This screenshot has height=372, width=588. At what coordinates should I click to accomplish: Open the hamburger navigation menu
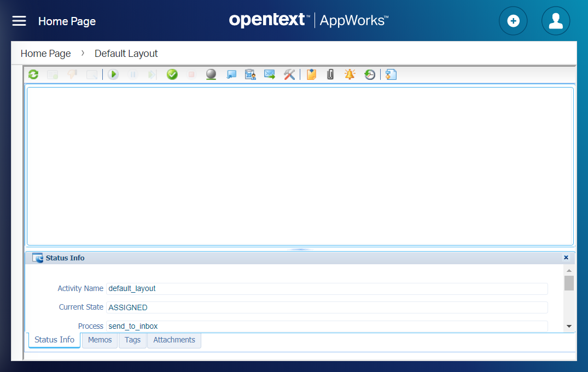pyautogui.click(x=19, y=20)
